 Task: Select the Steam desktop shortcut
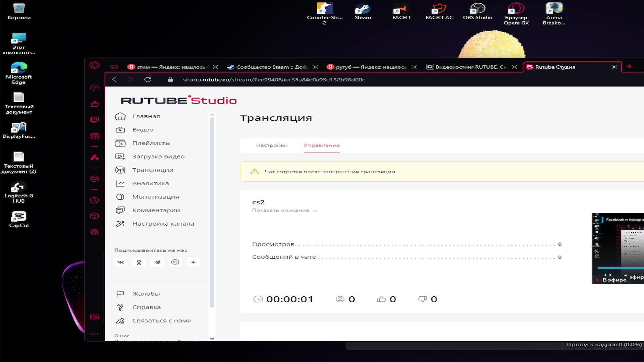coord(363,11)
